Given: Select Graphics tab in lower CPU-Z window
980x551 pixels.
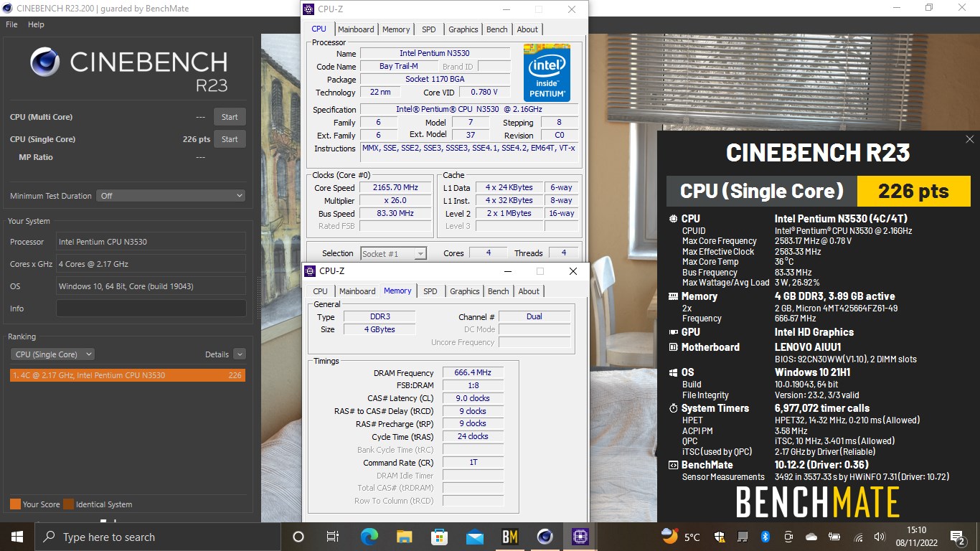Looking at the screenshot, I should pyautogui.click(x=464, y=291).
